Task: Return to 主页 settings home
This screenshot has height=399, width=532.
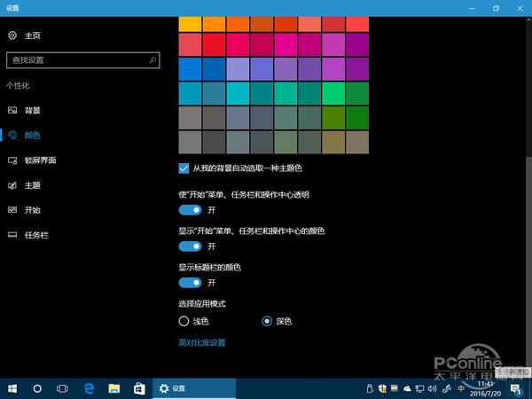Action: (x=32, y=35)
